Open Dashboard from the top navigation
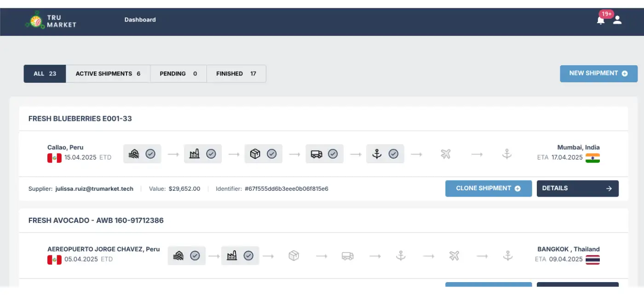The height and width of the screenshot is (295, 644). (140, 20)
